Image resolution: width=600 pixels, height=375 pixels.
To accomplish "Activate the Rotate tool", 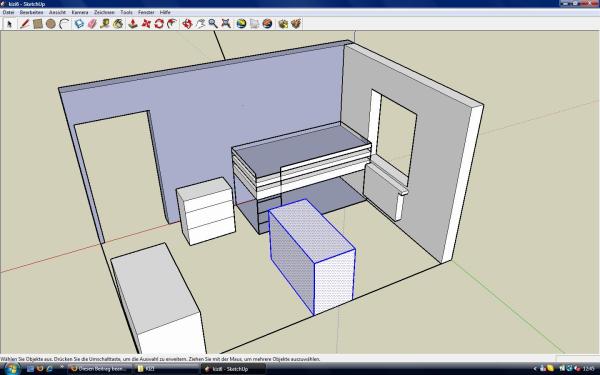I will click(x=159, y=24).
